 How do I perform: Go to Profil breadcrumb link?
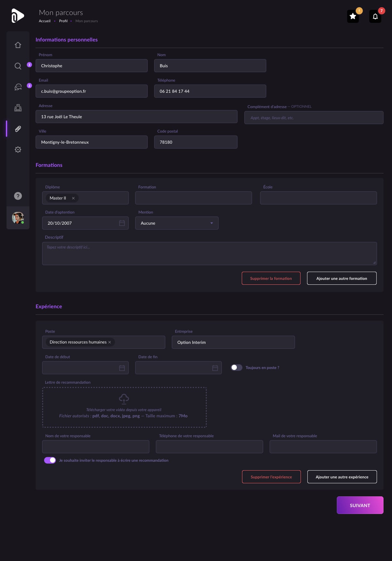[63, 21]
